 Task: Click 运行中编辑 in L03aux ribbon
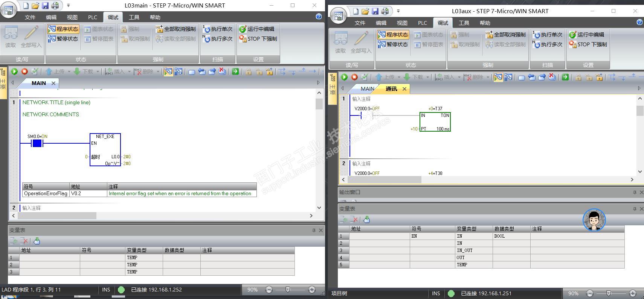pos(587,35)
